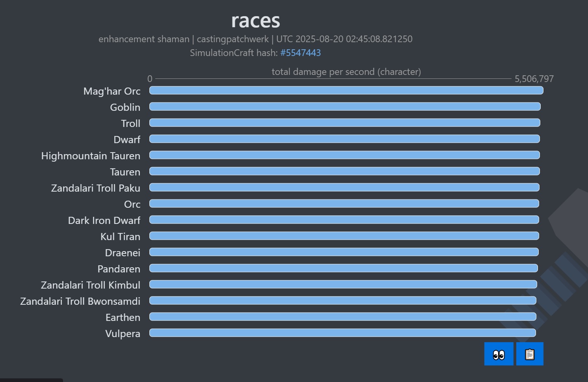Click the Pandaren damage bar
Image resolution: width=588 pixels, height=382 pixels.
tap(344, 268)
